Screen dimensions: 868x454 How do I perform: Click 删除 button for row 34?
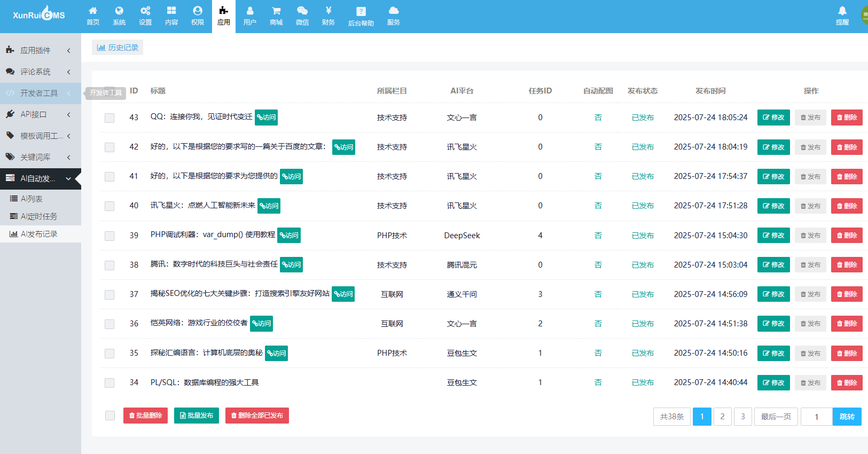click(847, 382)
